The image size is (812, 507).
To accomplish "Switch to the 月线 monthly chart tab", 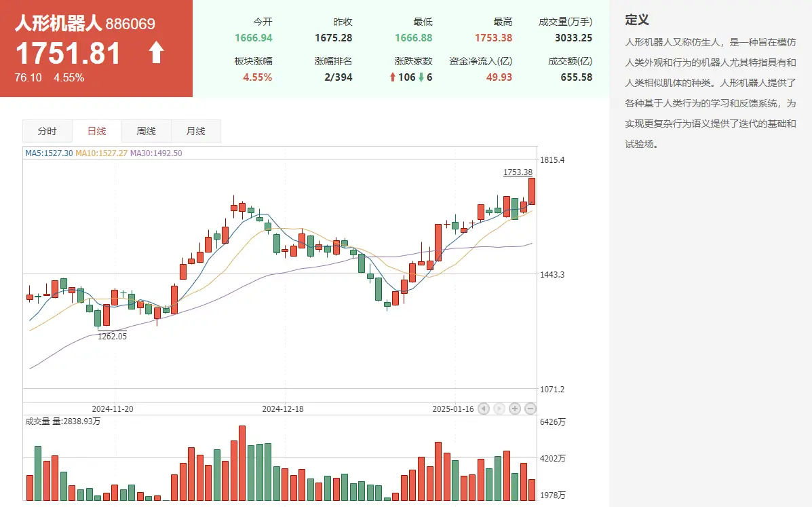I will pos(196,131).
